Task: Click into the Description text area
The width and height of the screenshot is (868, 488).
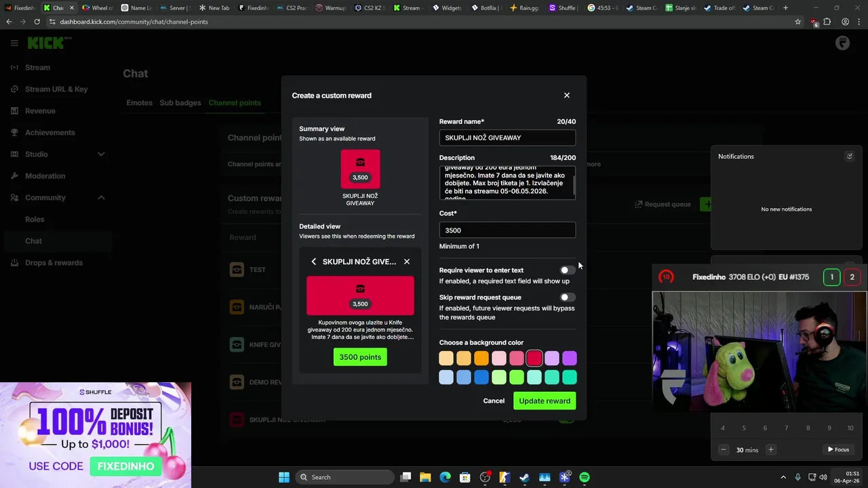Action: coord(506,182)
